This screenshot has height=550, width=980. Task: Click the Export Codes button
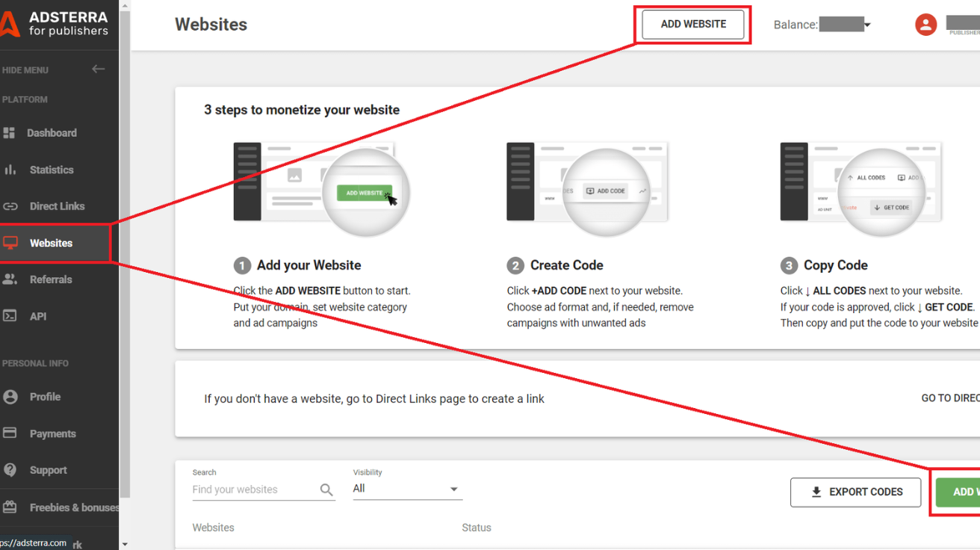click(855, 492)
